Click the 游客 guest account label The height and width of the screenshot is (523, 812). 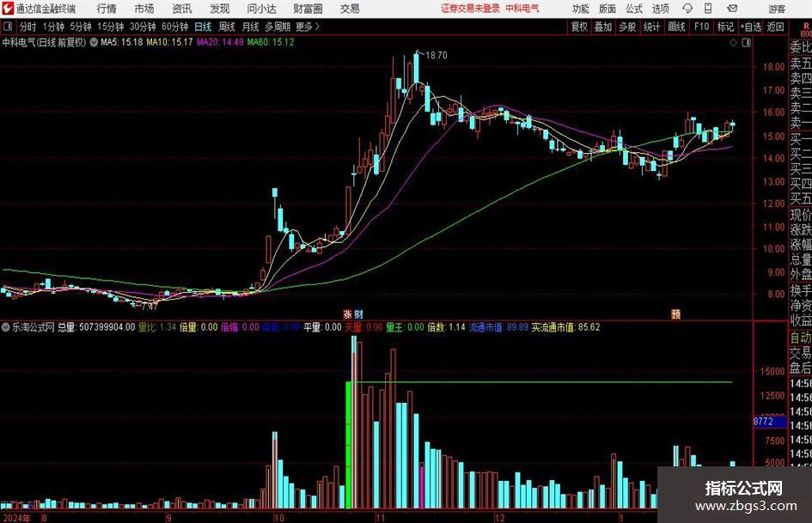(777, 9)
